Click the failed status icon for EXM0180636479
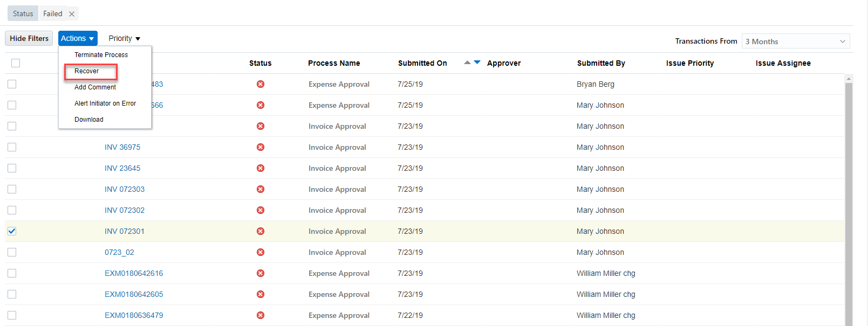 [x=261, y=315]
